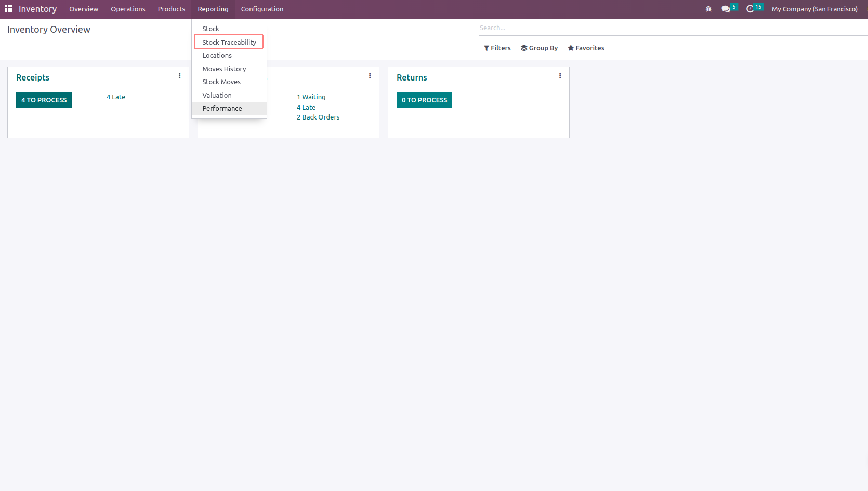Click 0 TO PROCESS returns button

coord(424,100)
